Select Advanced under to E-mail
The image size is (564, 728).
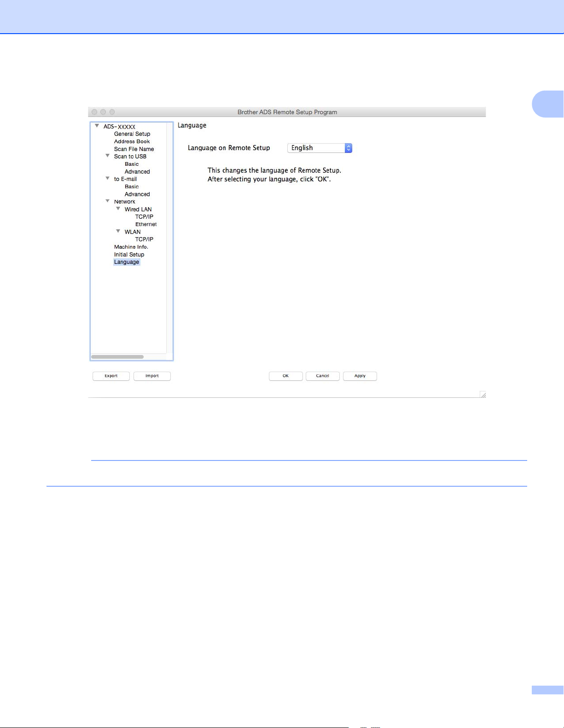(x=137, y=194)
